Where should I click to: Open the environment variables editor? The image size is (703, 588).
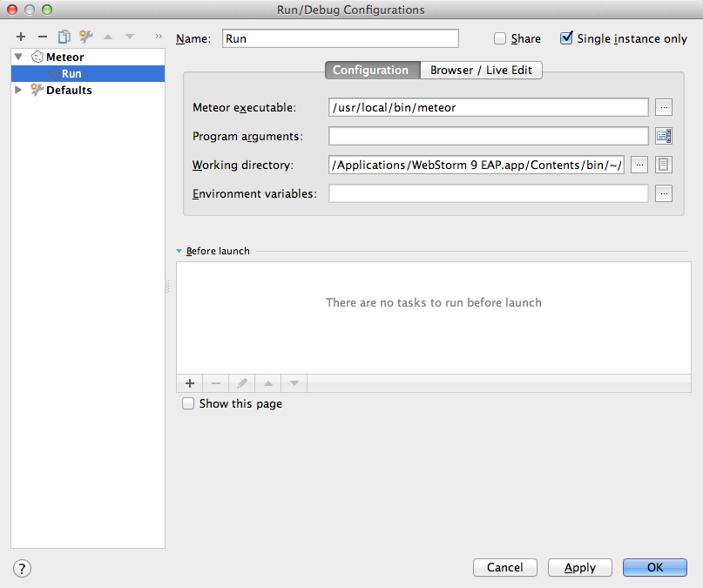point(663,193)
